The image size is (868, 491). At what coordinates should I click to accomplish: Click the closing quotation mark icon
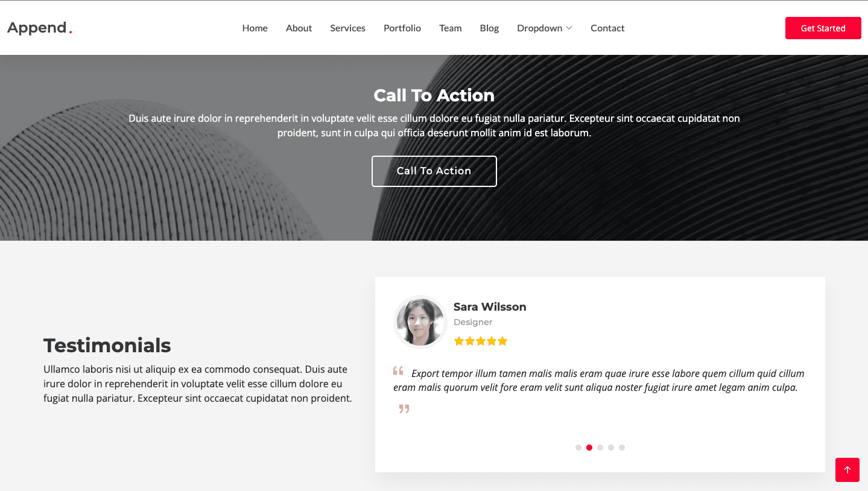(404, 409)
